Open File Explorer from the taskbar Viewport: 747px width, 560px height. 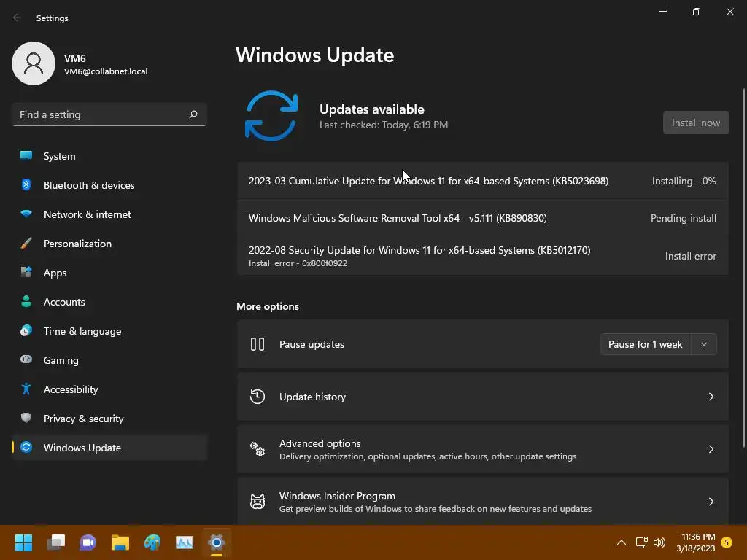tap(120, 542)
